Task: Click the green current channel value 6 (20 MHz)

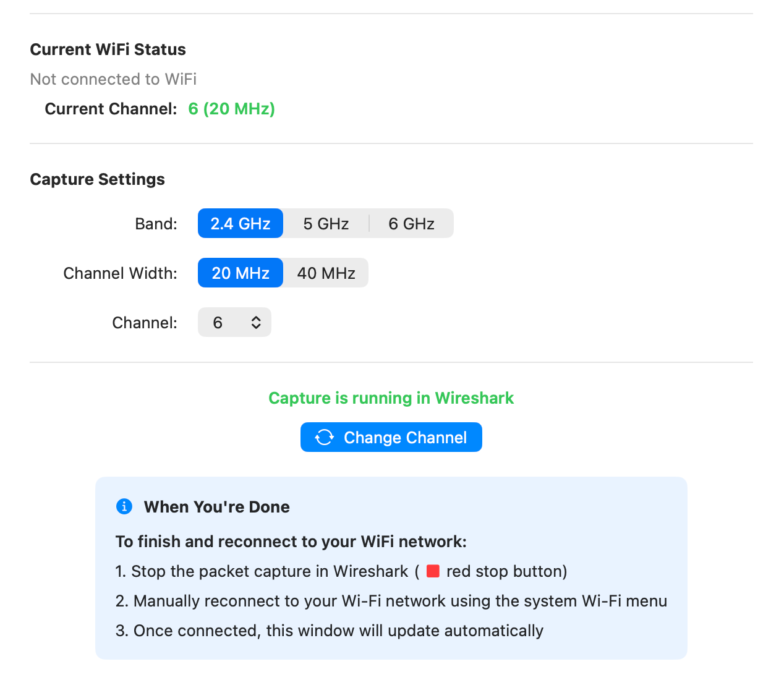Action: click(231, 109)
